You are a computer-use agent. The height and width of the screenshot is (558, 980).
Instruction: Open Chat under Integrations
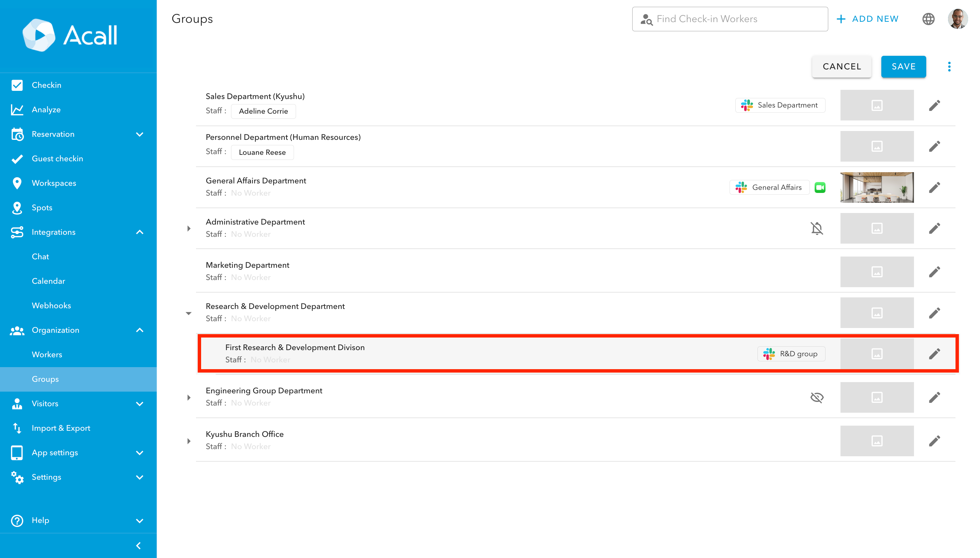(78, 257)
